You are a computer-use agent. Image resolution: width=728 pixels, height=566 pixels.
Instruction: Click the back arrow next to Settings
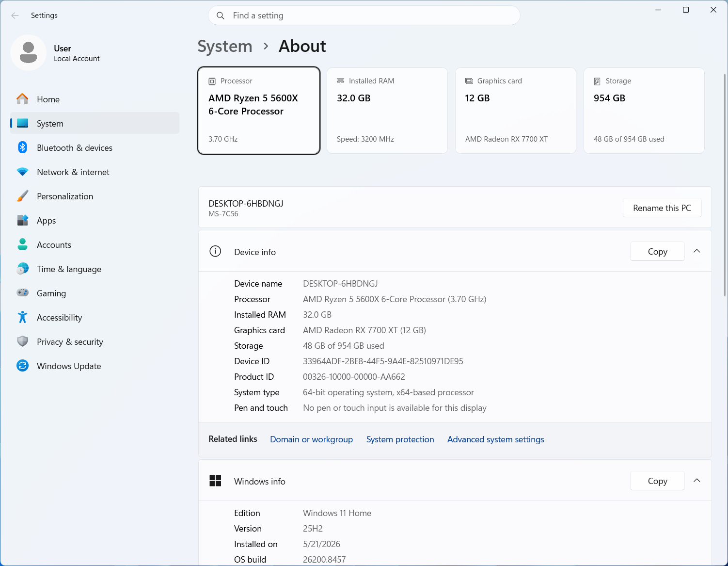click(x=15, y=16)
